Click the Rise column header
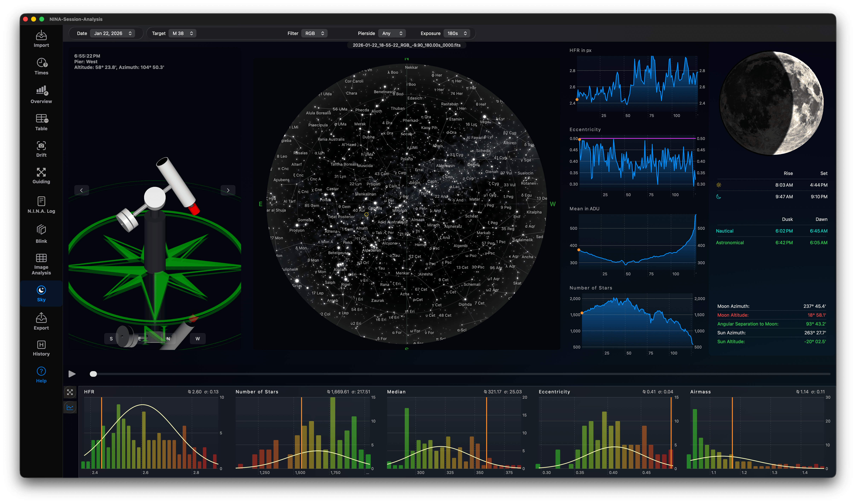Screen dimensions: 856x504 [x=788, y=174]
